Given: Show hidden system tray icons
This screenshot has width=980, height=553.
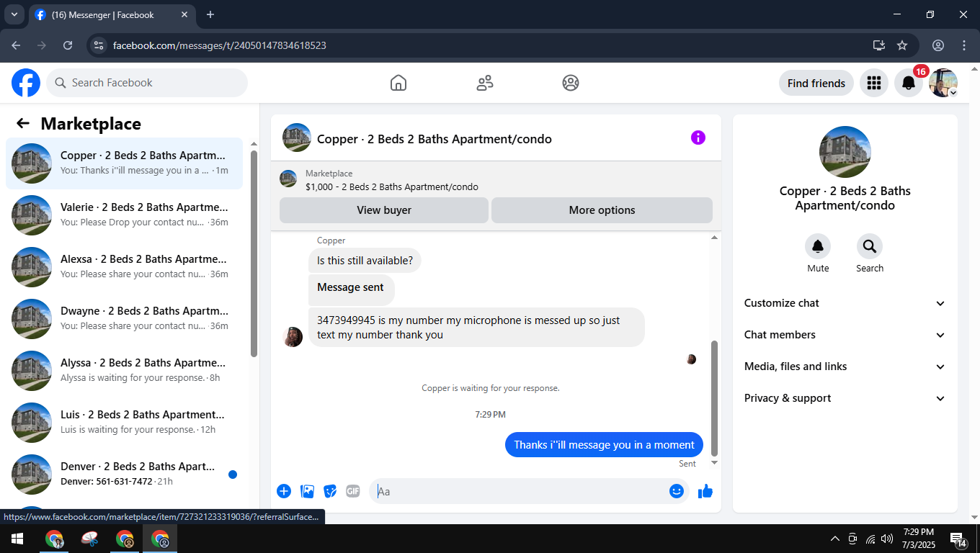Looking at the screenshot, I should [x=835, y=539].
